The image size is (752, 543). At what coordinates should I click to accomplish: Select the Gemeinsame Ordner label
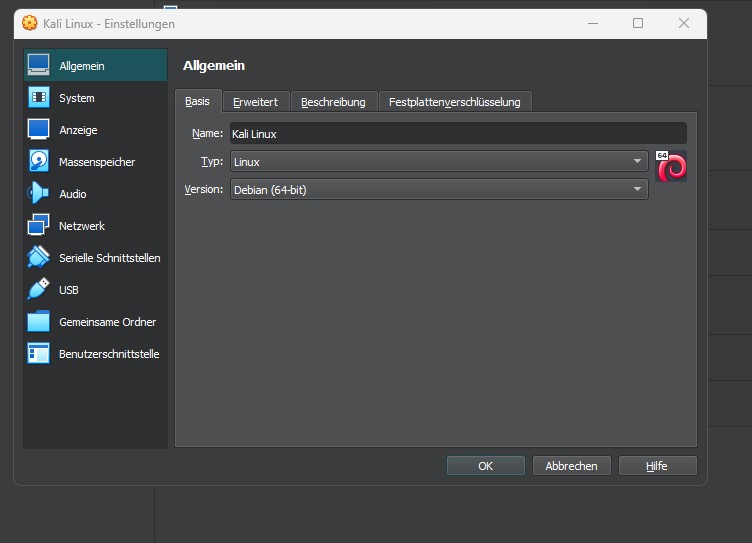pos(107,322)
